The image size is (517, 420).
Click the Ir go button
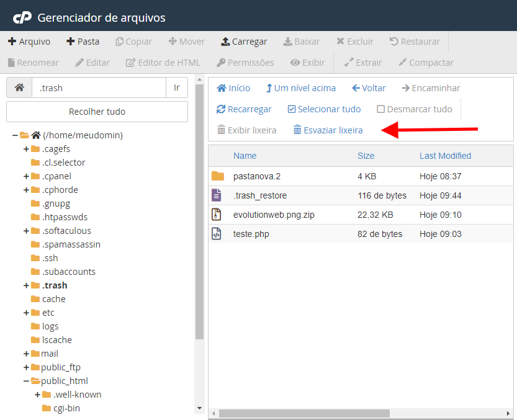click(x=177, y=87)
